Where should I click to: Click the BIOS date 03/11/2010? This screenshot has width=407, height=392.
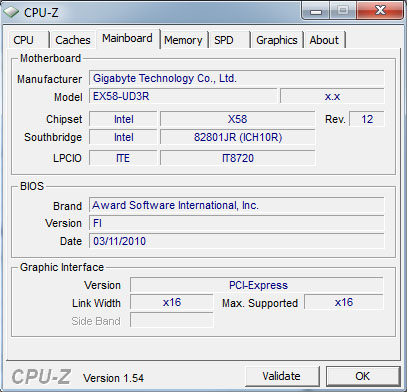tap(237, 241)
